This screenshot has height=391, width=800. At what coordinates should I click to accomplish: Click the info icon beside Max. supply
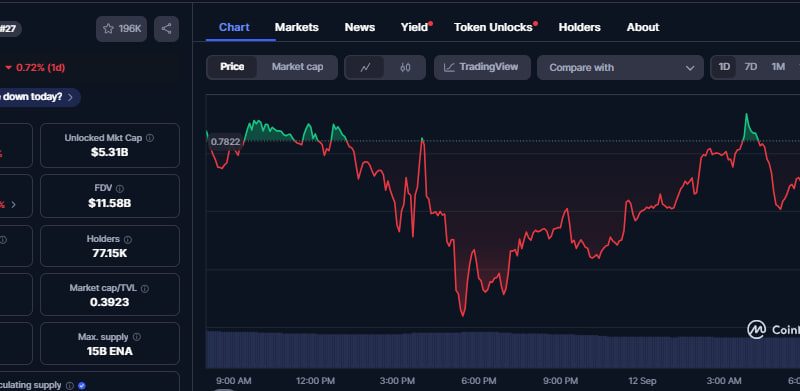pos(137,337)
